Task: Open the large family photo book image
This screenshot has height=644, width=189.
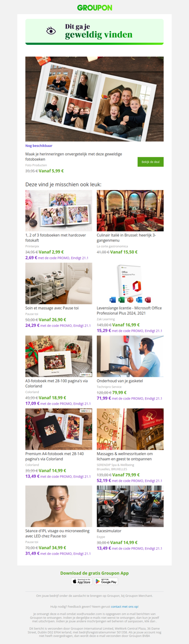Action: pyautogui.click(x=94, y=99)
